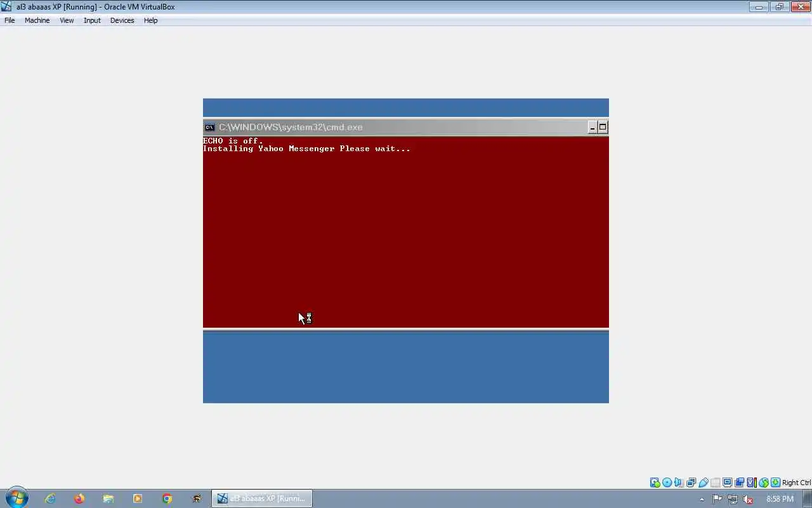Open the Help menu
This screenshot has width=812, height=508.
point(150,20)
